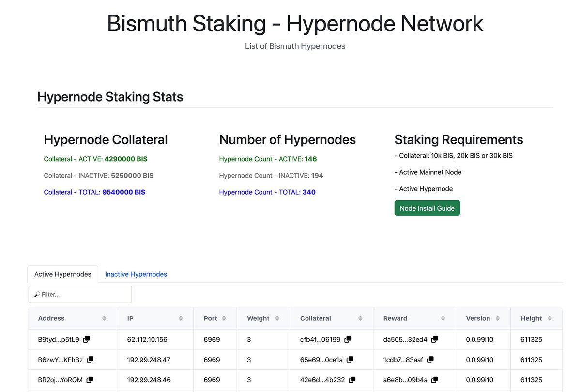Copy address B9tyd...p5tL9
The width and height of the screenshot is (581, 392).
point(86,339)
